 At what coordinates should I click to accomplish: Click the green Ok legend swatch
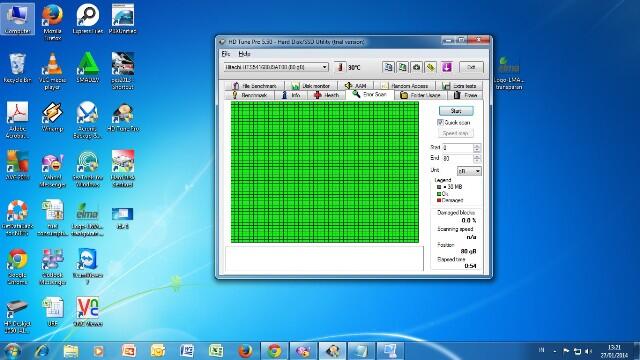439,194
